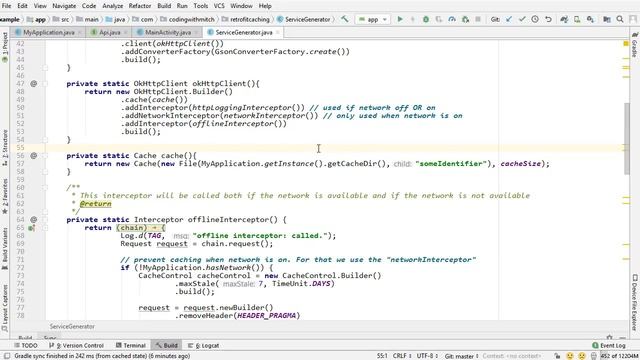Click the happy smiley feedback icon

[570, 356]
